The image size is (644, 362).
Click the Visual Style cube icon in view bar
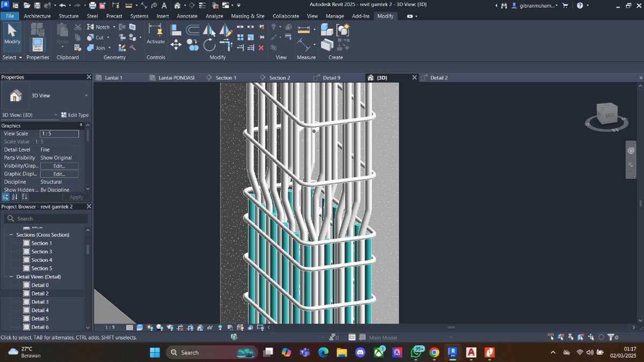(140, 327)
